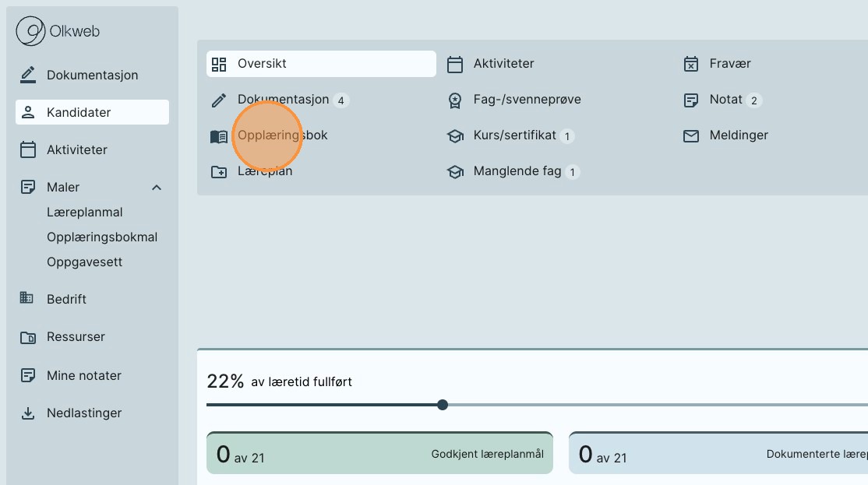
Task: Collapse the Maler section chevron
Action: (157, 188)
